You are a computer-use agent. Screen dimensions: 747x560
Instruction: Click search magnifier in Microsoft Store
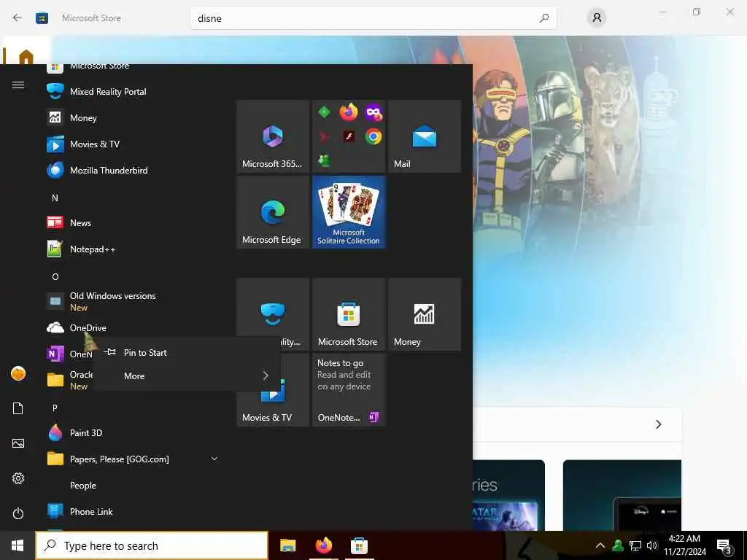544,18
